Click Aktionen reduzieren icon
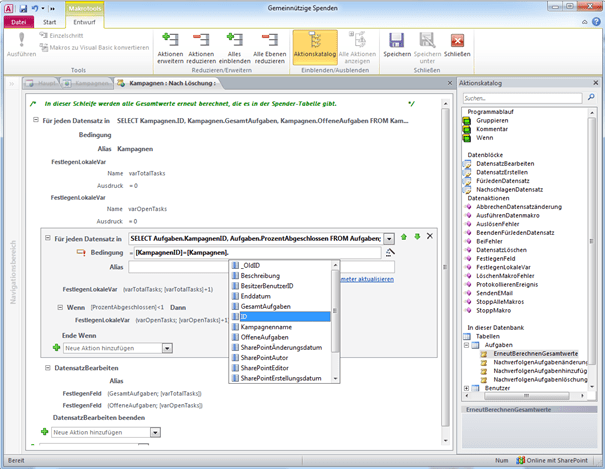This screenshot has height=469, width=605. point(201,40)
